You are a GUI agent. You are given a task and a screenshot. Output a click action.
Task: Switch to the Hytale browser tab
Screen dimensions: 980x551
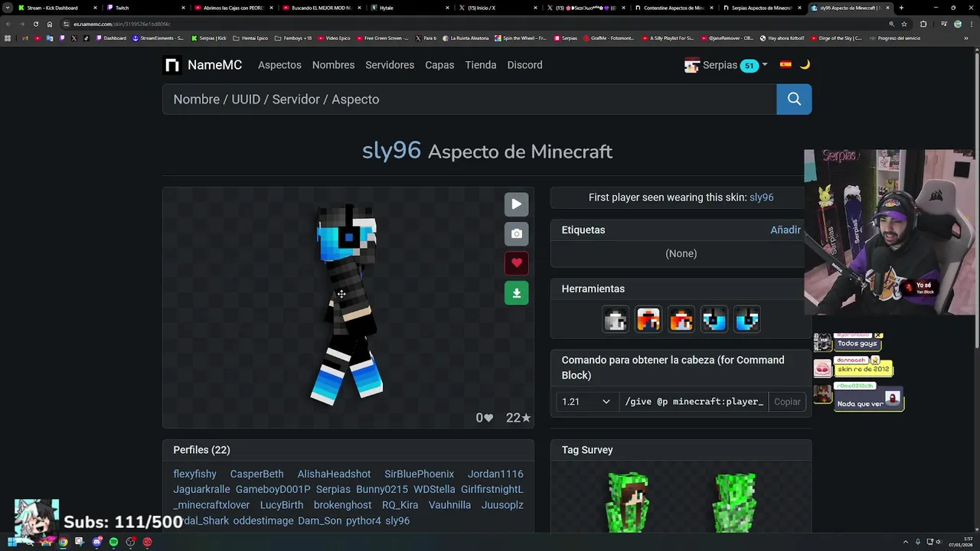click(x=408, y=8)
